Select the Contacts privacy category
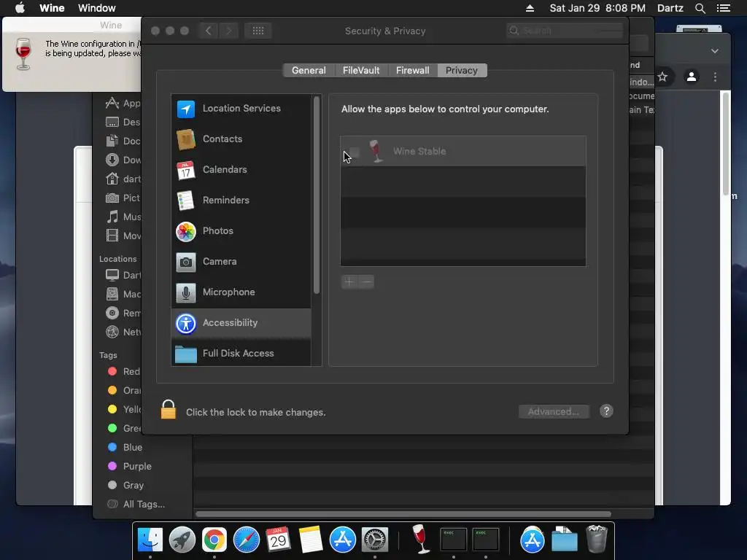This screenshot has height=560, width=747. (x=241, y=139)
